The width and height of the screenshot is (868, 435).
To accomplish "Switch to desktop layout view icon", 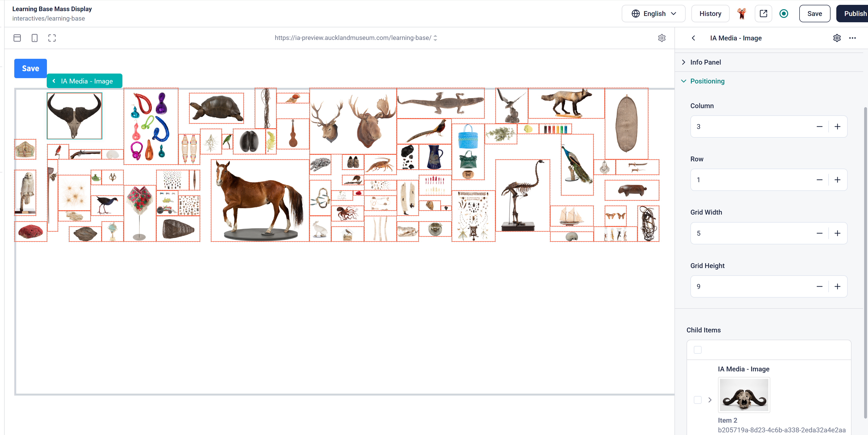I will (17, 38).
